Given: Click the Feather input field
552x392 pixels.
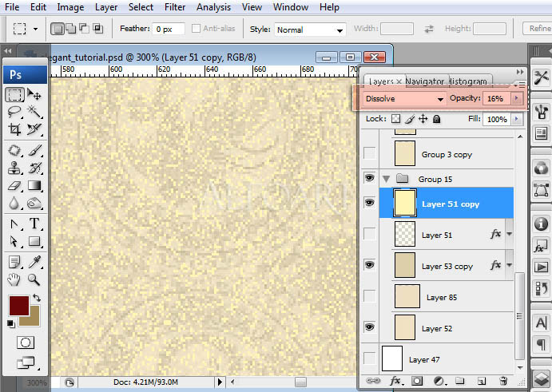Looking at the screenshot, I should click(x=169, y=29).
